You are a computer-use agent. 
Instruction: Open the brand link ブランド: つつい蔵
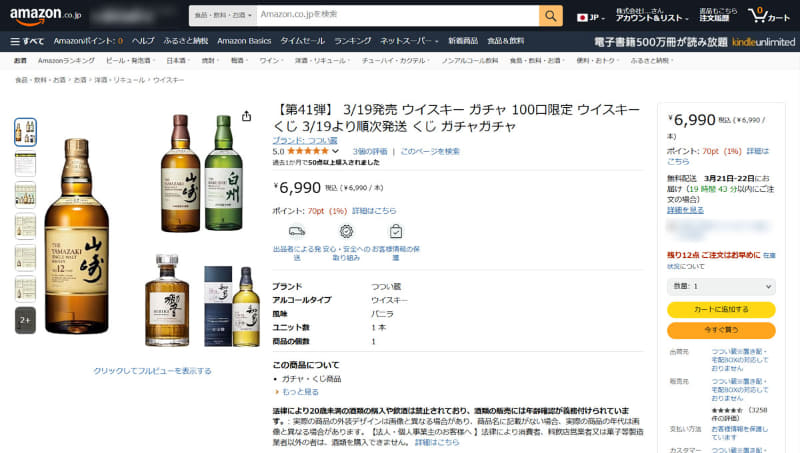click(x=305, y=140)
